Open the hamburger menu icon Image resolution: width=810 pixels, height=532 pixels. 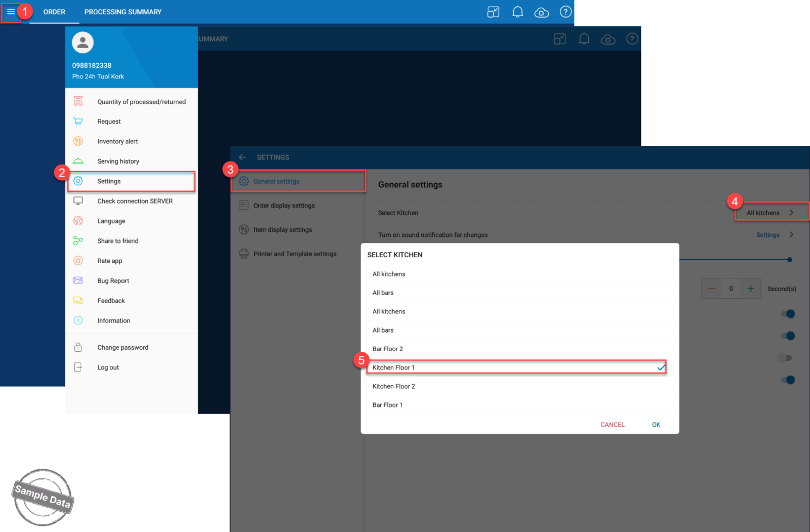[x=11, y=12]
